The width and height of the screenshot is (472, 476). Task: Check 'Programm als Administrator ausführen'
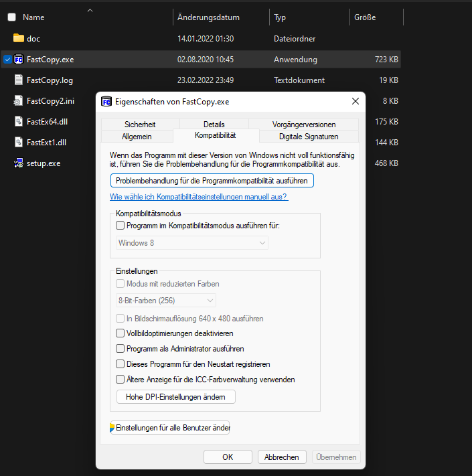121,349
